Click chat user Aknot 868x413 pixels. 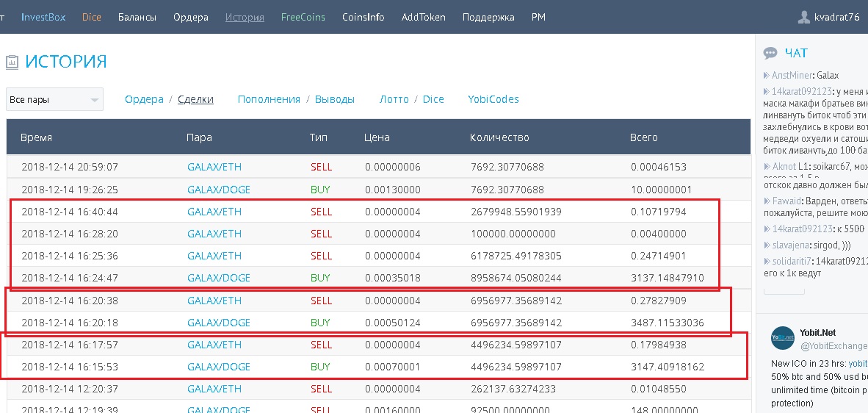click(784, 166)
